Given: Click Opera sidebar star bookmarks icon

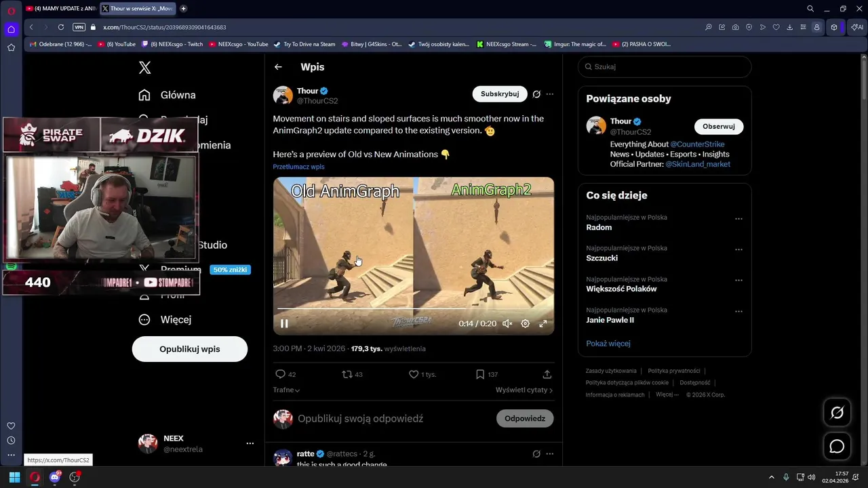Looking at the screenshot, I should pos(11,47).
